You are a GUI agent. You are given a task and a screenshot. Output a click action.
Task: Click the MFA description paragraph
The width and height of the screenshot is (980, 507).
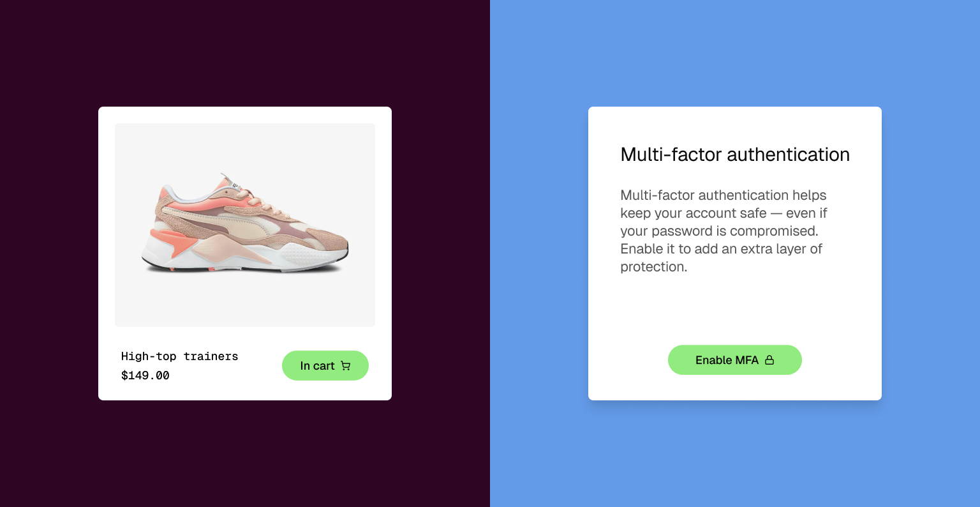(x=724, y=231)
